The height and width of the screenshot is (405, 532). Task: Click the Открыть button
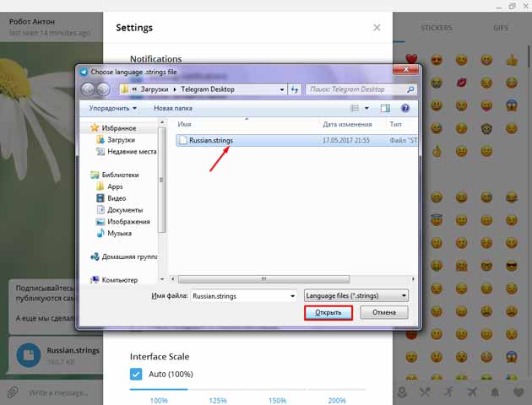click(328, 313)
